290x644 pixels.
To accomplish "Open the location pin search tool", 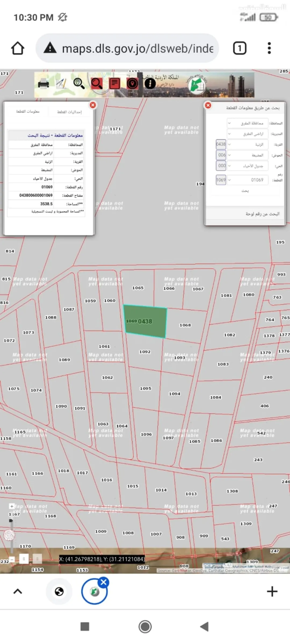I will 79,83.
